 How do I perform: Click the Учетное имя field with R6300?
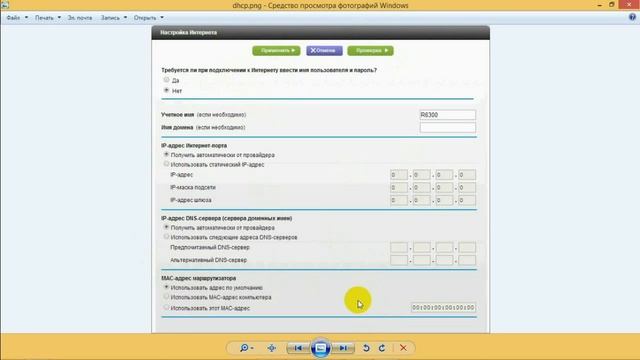[x=448, y=115]
